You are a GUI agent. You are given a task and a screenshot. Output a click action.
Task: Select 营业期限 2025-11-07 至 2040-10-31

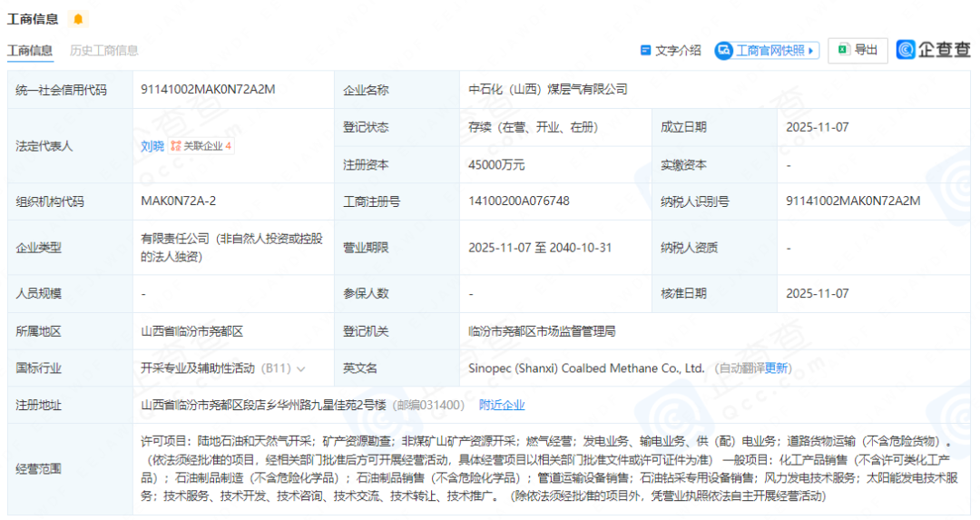click(540, 248)
